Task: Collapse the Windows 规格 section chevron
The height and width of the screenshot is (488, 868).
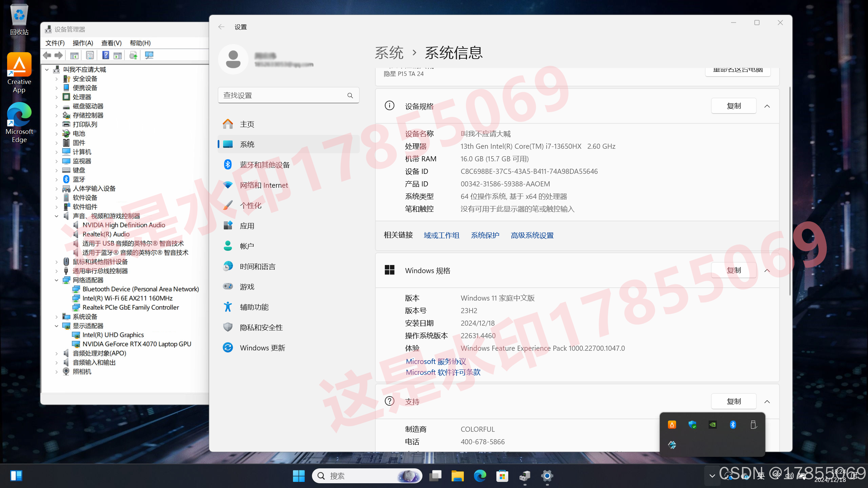Action: click(767, 271)
